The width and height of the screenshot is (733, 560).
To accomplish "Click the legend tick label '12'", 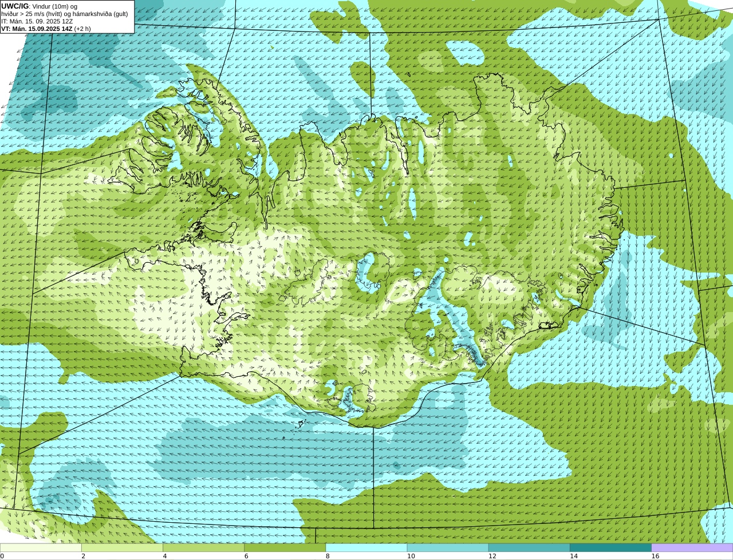I will [492, 556].
